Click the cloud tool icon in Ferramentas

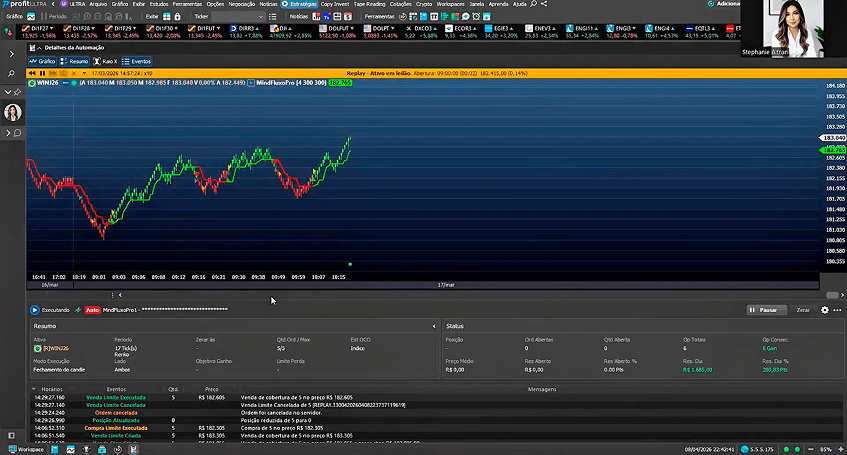(x=487, y=17)
